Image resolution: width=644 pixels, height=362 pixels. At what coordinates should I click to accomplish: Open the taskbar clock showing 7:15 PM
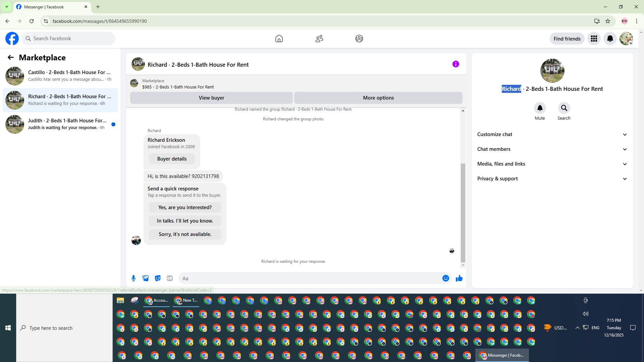pyautogui.click(x=614, y=327)
